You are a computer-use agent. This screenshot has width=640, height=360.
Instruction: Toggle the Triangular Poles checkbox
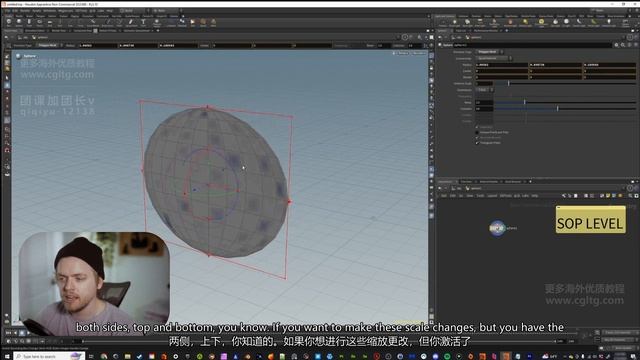[477, 143]
